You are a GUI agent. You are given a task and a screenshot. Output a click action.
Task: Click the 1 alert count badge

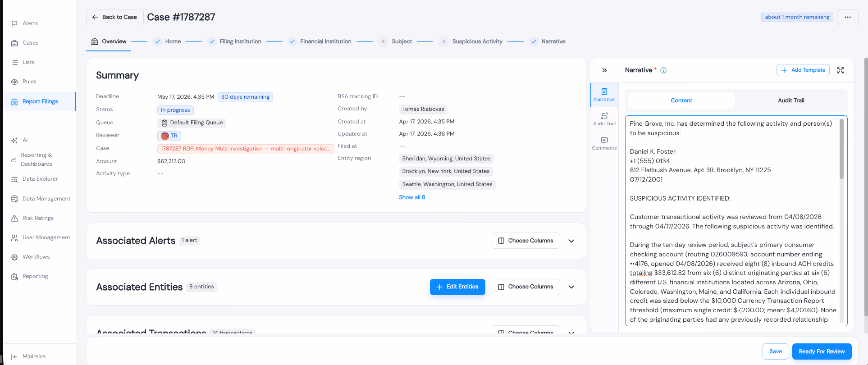click(189, 240)
